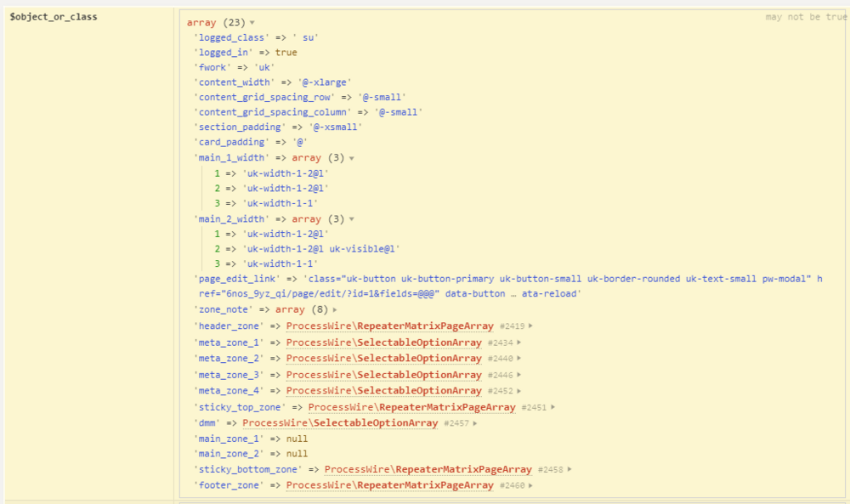The height and width of the screenshot is (504, 850).
Task: Collapse the 'main_1_width' array
Action: (x=351, y=158)
